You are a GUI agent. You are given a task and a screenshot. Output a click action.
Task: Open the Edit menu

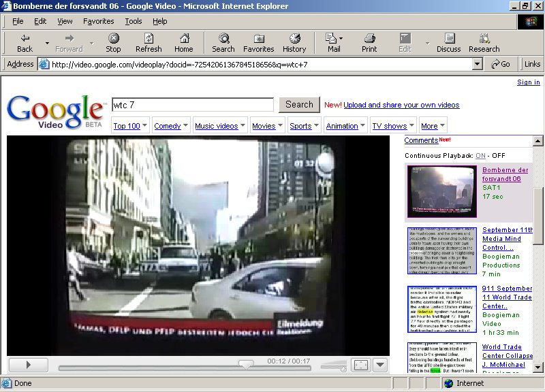click(40, 21)
